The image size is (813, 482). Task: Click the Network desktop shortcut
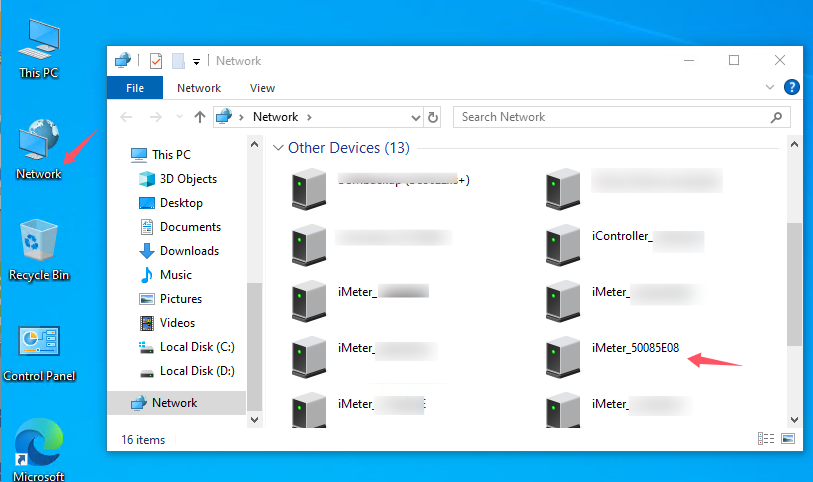[39, 149]
